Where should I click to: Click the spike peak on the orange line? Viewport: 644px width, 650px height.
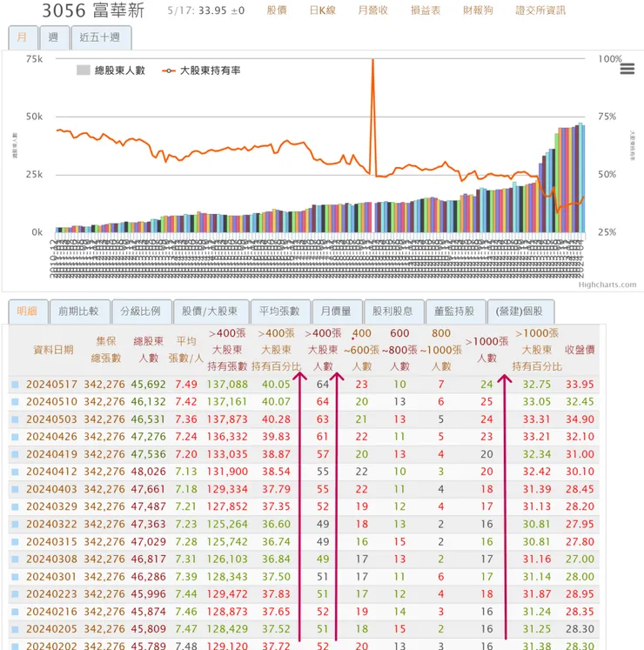372,60
